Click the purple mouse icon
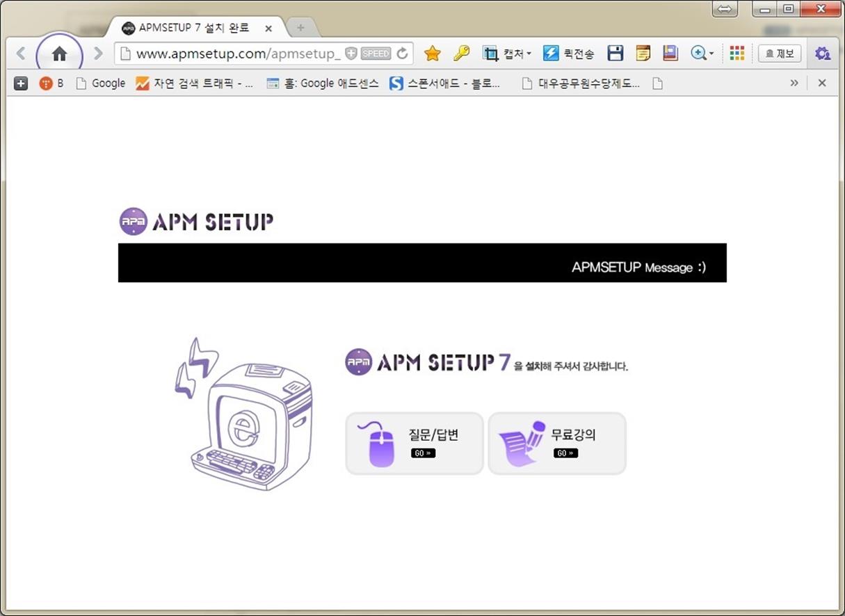The height and width of the screenshot is (616, 845). pyautogui.click(x=377, y=444)
